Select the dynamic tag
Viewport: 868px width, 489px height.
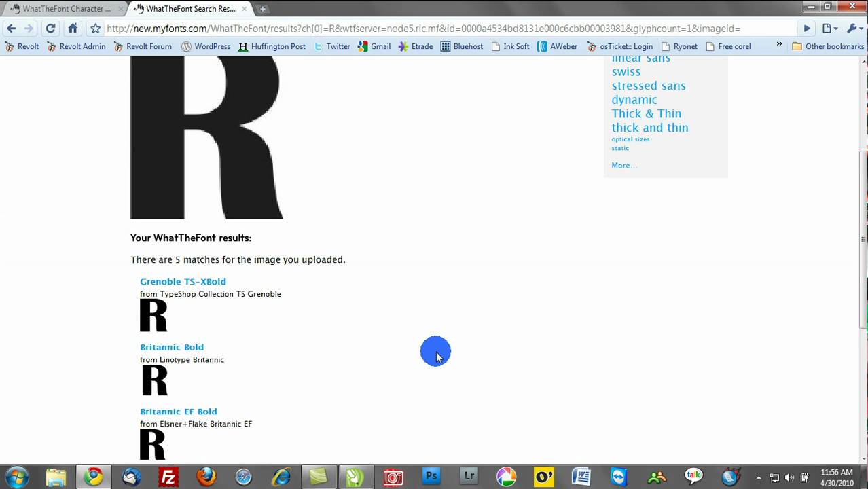[x=634, y=100]
